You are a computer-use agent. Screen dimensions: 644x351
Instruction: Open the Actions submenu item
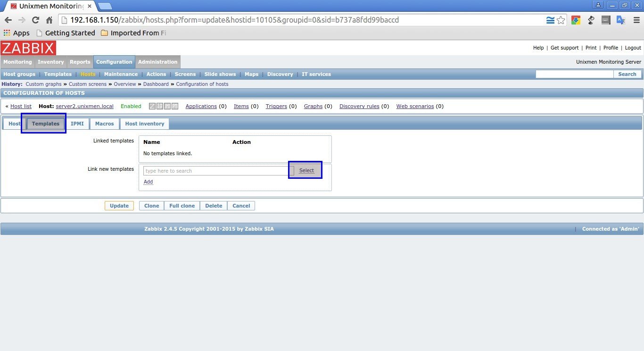tap(156, 74)
